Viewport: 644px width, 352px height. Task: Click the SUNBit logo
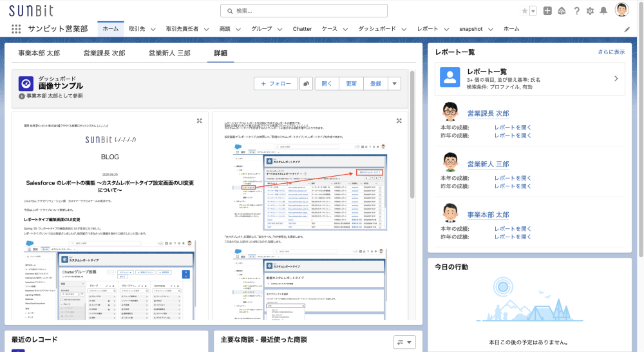point(31,11)
